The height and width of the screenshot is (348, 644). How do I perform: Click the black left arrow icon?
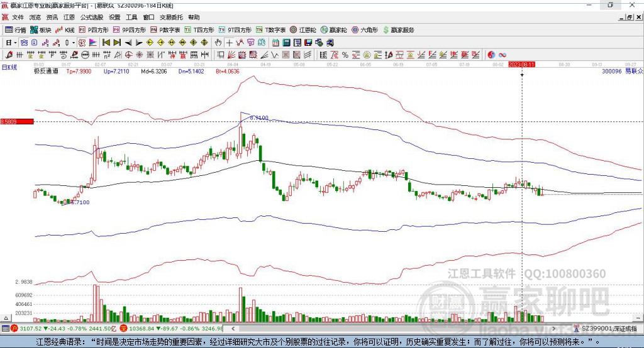click(128, 43)
